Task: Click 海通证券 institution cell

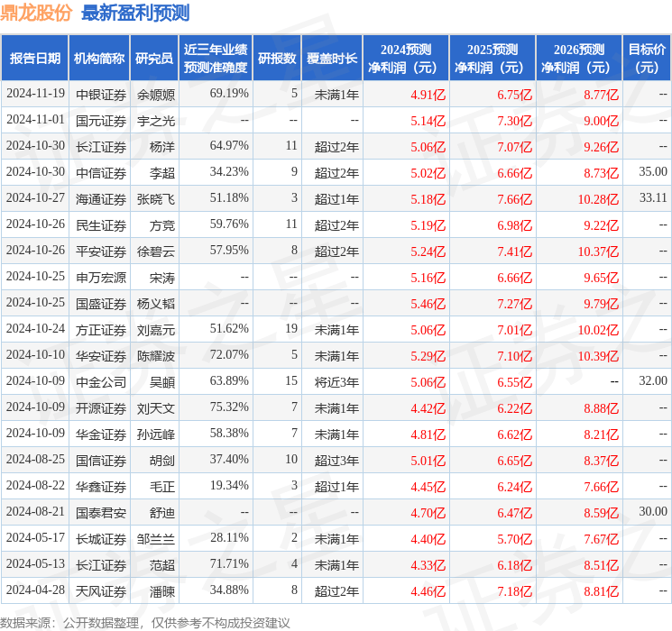Action: point(101,199)
